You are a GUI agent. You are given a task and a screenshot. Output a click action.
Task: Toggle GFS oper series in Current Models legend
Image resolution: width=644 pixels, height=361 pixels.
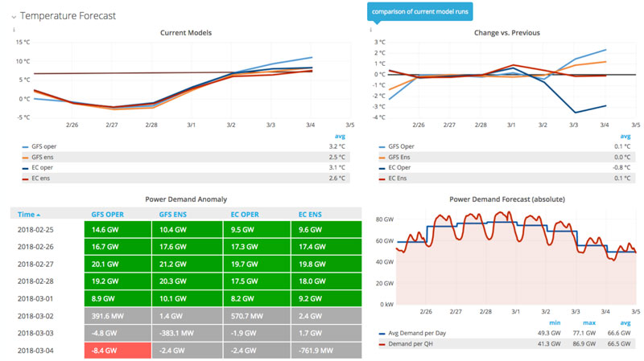[x=44, y=146]
